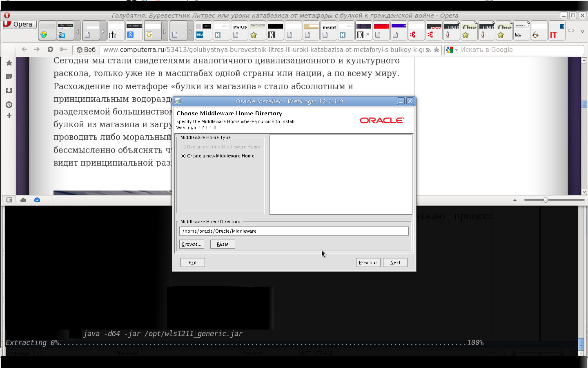
Task: Select Use an existing Middleware Home radio
Action: point(220,147)
